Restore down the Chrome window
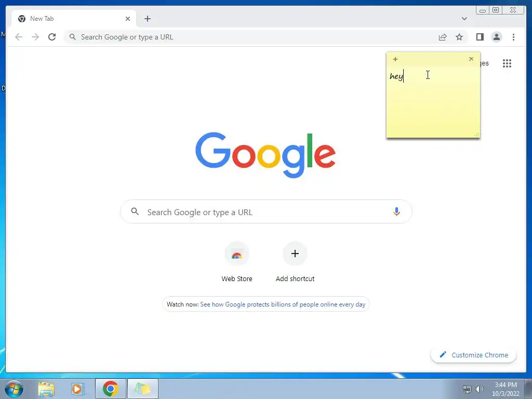The image size is (532, 399). 496,10
